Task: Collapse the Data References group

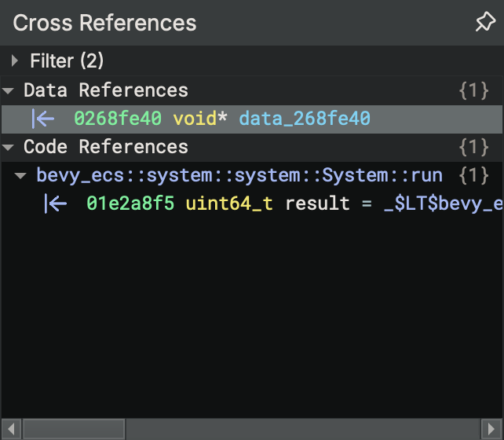Action: [8, 90]
